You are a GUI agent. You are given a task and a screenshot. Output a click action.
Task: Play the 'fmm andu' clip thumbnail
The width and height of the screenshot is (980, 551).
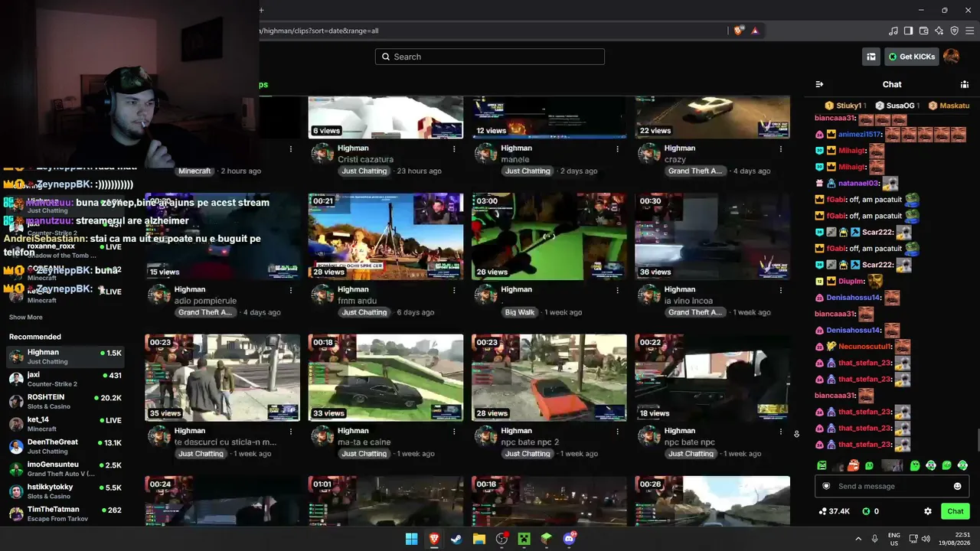[386, 236]
